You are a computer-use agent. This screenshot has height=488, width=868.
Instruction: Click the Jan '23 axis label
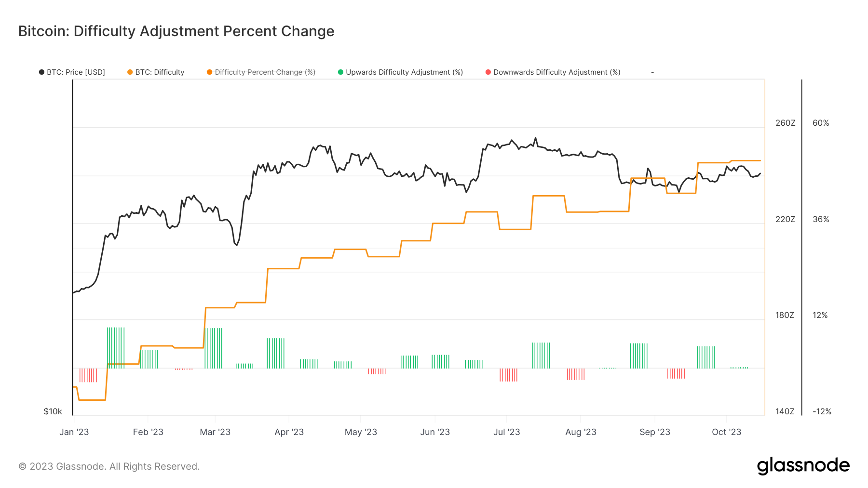(74, 432)
